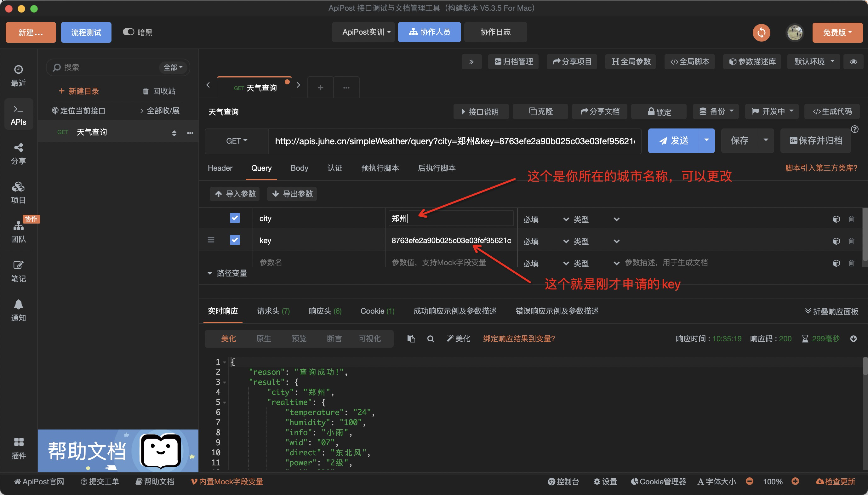This screenshot has height=495, width=868.
Task: Click the help question mark icon
Action: click(x=855, y=129)
